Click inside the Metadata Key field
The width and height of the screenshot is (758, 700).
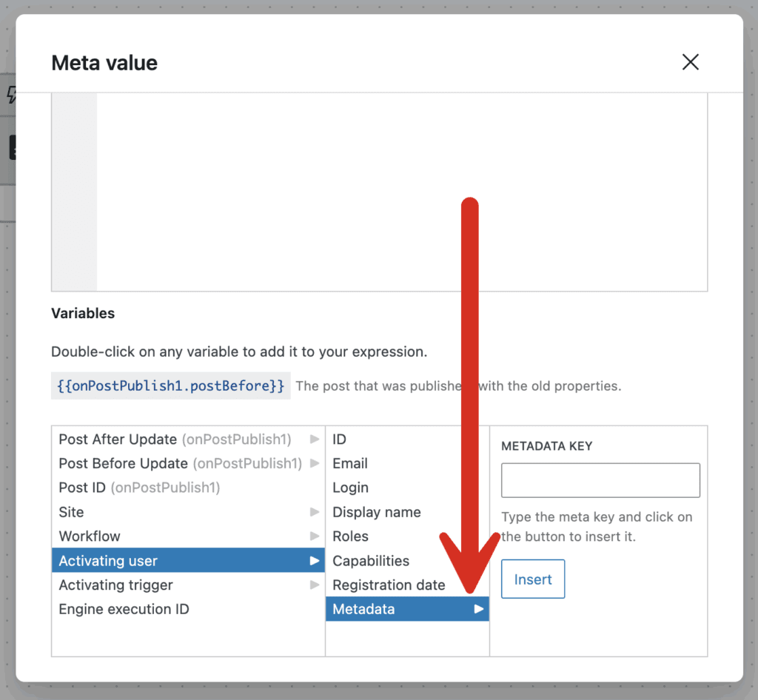click(600, 479)
